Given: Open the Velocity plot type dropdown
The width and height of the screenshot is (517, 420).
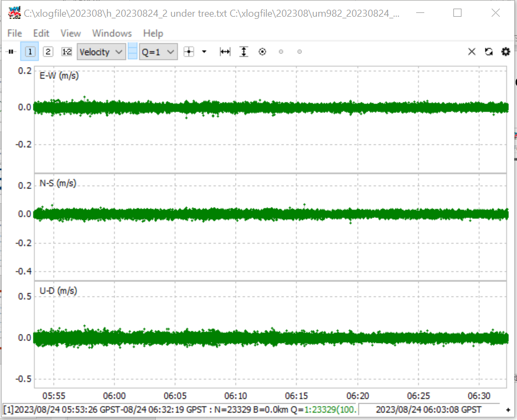Looking at the screenshot, I should coord(101,52).
